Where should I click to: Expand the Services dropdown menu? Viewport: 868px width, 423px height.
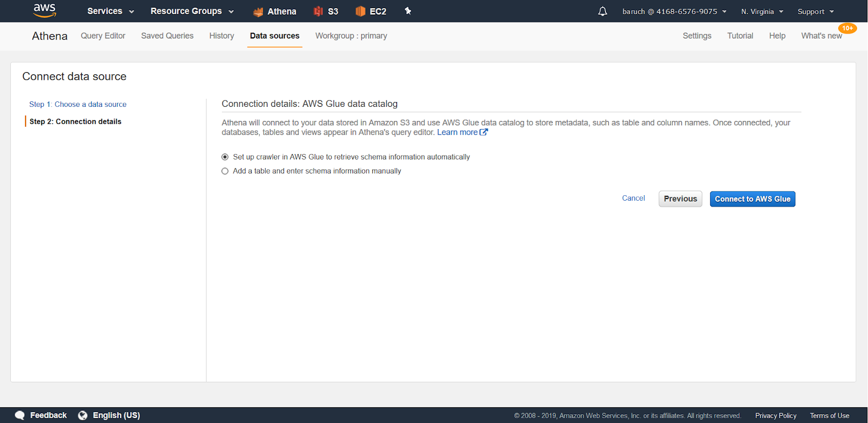pyautogui.click(x=111, y=11)
